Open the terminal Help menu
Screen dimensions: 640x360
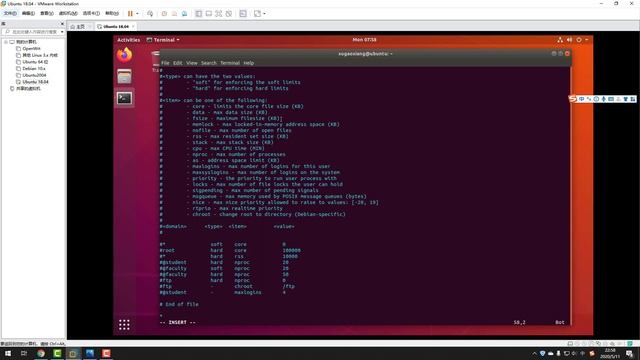(x=249, y=63)
